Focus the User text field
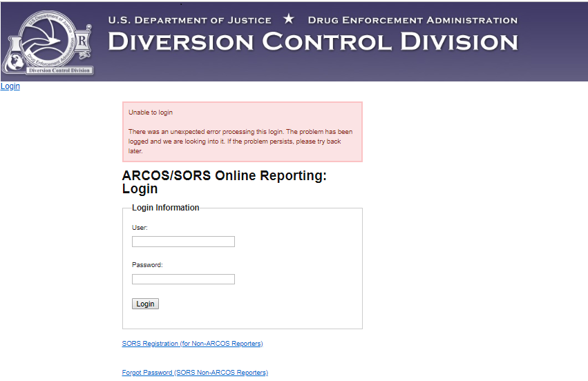The height and width of the screenshot is (381, 588). pos(183,242)
